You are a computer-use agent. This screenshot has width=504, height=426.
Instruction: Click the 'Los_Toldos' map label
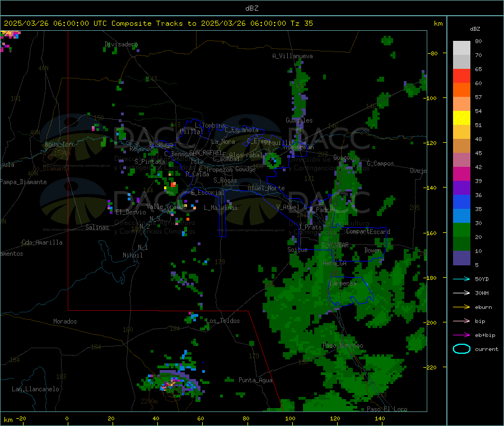223,321
